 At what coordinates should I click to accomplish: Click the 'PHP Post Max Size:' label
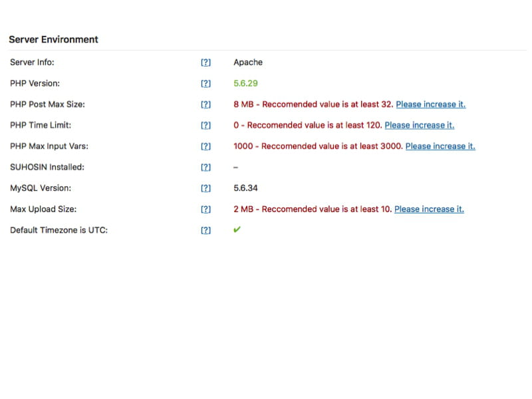(x=47, y=104)
